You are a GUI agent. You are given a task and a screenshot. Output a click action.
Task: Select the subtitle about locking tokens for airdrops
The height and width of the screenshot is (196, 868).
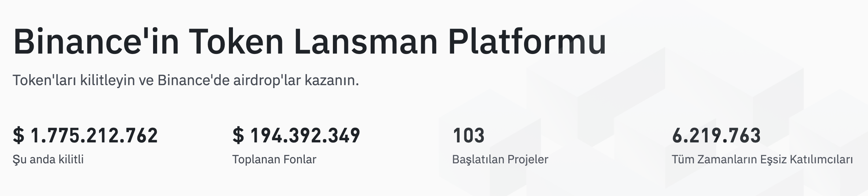pyautogui.click(x=186, y=80)
